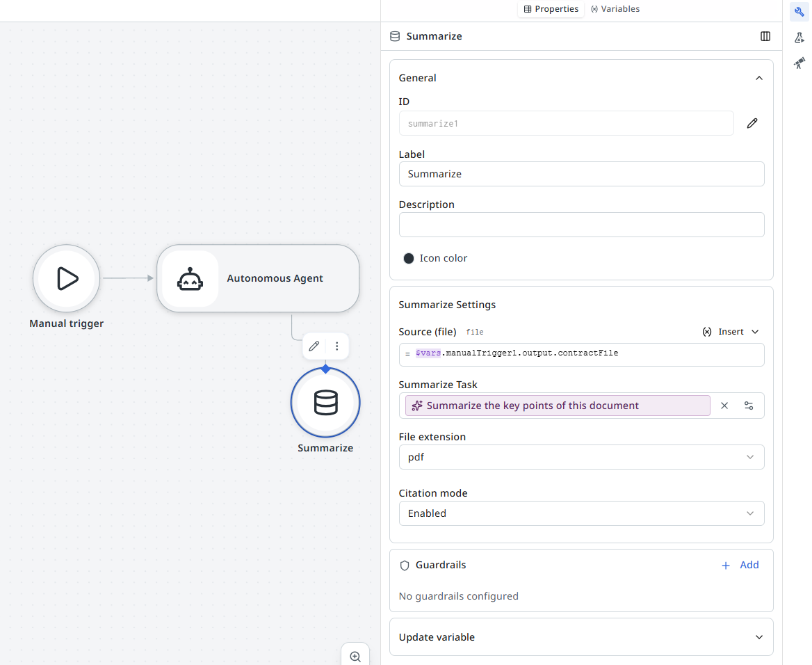Open the wrench properties icon in right sidebar
Screen dimensions: 812x665
[799, 11]
